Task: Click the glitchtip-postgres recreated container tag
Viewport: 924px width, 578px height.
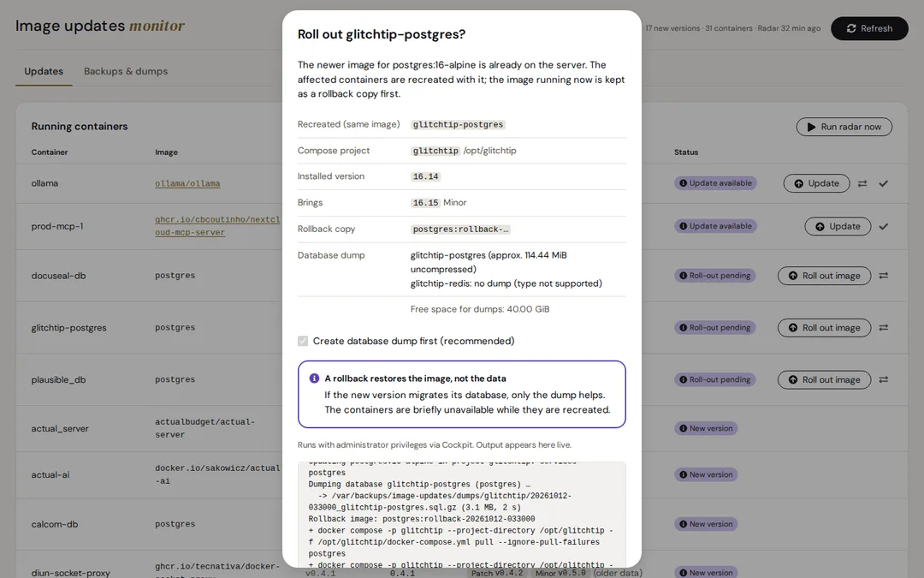Action: point(458,124)
